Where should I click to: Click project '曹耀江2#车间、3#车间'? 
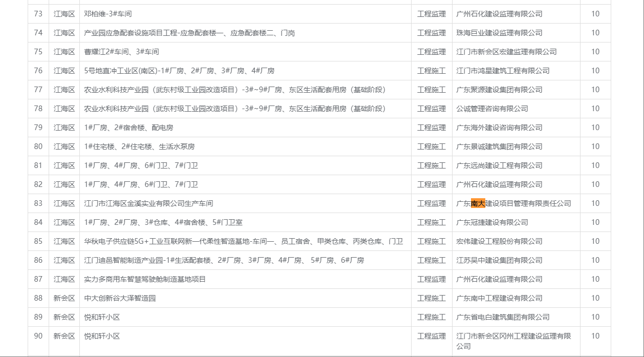[121, 52]
